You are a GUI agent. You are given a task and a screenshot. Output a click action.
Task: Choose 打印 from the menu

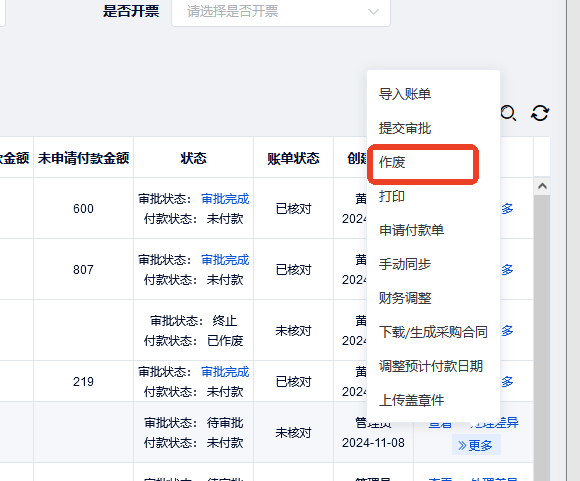(392, 196)
